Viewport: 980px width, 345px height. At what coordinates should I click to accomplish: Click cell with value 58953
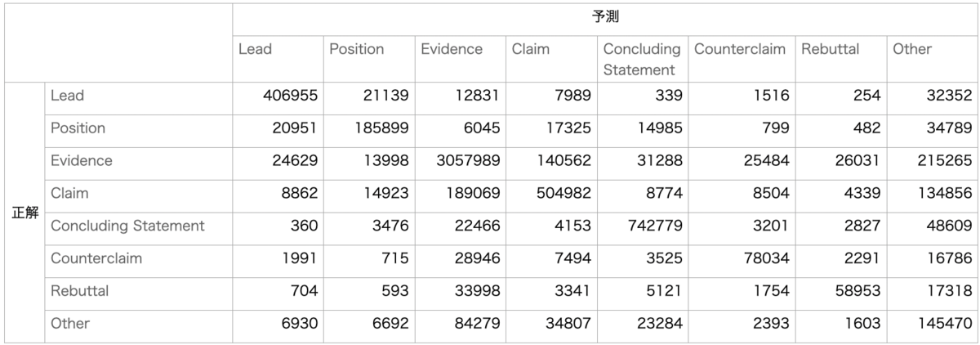click(x=841, y=291)
